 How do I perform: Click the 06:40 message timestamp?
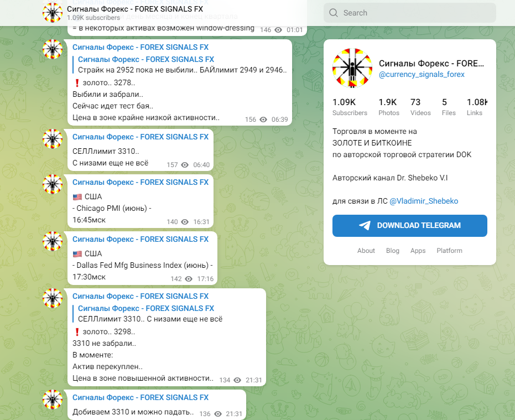pos(201,165)
